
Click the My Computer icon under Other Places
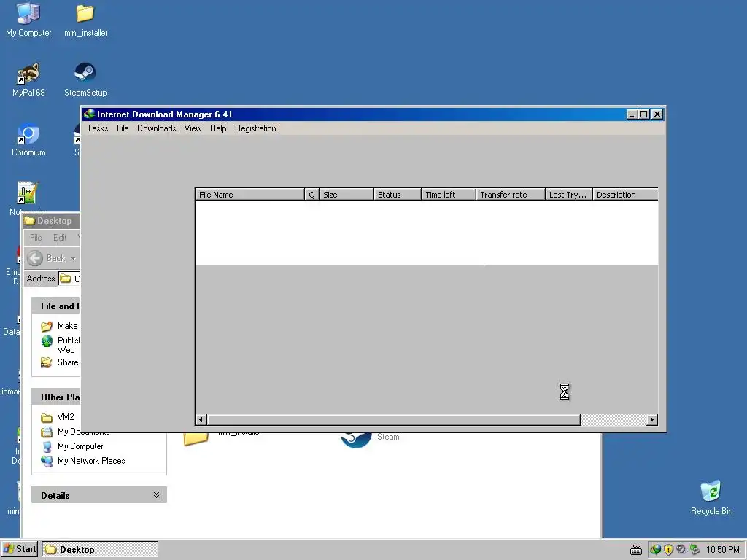click(47, 447)
